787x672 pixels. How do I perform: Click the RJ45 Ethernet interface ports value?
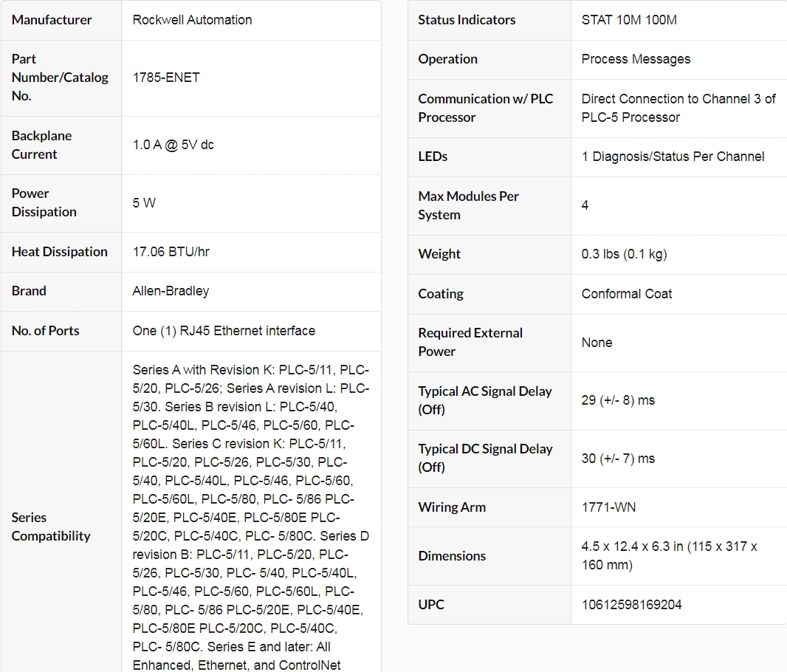click(224, 331)
